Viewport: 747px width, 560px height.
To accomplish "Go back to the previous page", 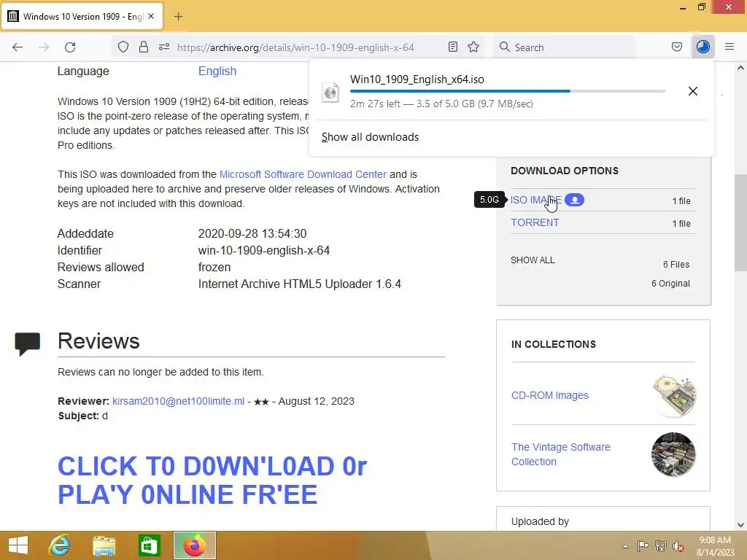I will point(18,47).
